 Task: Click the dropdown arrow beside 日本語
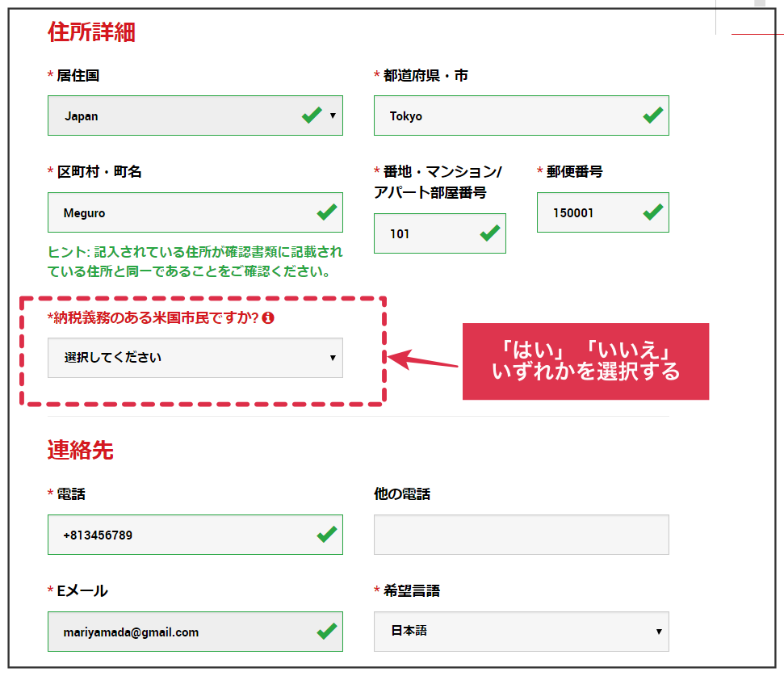coord(660,632)
